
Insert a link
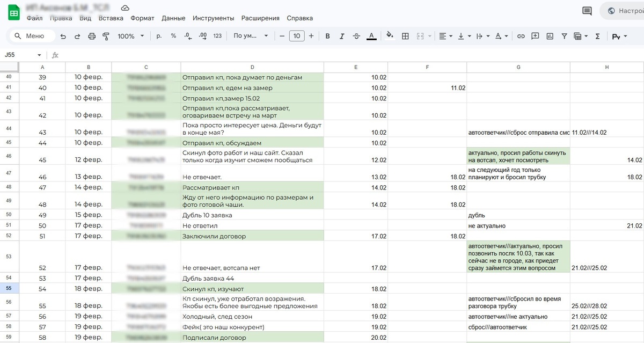click(x=521, y=36)
